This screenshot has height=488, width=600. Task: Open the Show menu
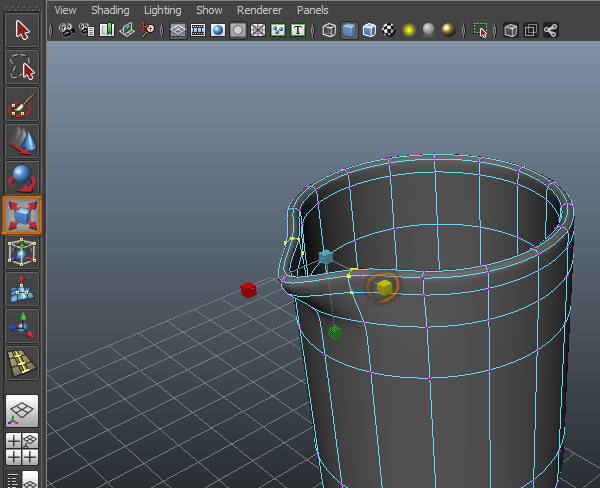point(209,10)
